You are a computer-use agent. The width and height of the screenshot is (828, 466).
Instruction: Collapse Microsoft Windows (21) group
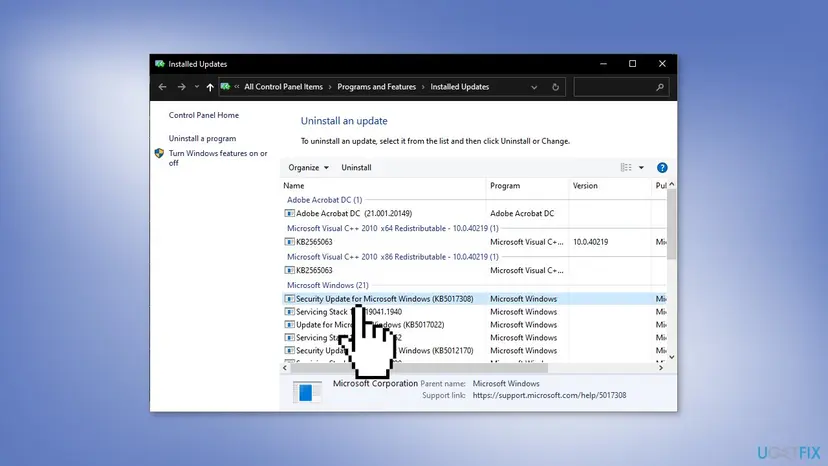pyautogui.click(x=327, y=285)
